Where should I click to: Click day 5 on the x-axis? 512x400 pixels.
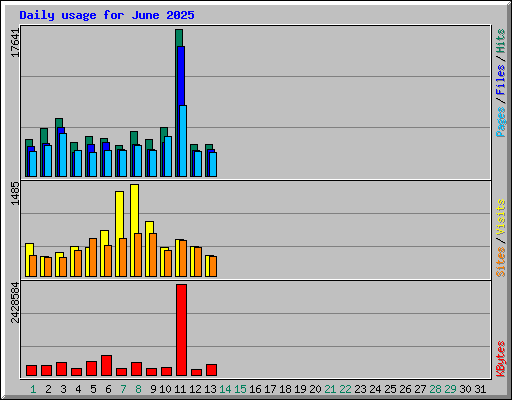click(93, 389)
